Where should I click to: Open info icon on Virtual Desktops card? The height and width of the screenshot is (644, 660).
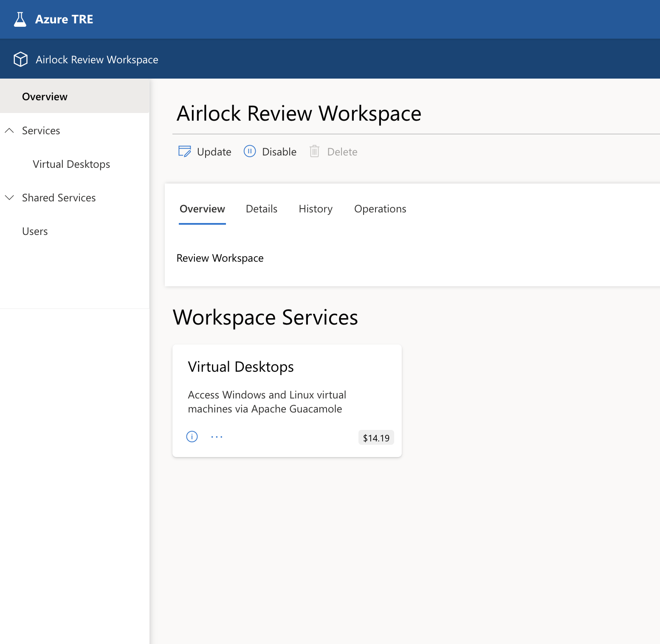pos(192,437)
